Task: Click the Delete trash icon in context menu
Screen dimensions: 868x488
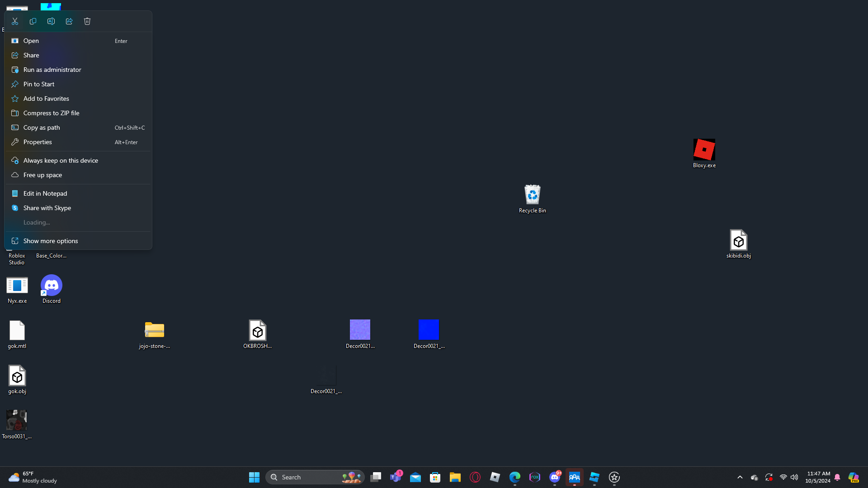Action: (87, 21)
